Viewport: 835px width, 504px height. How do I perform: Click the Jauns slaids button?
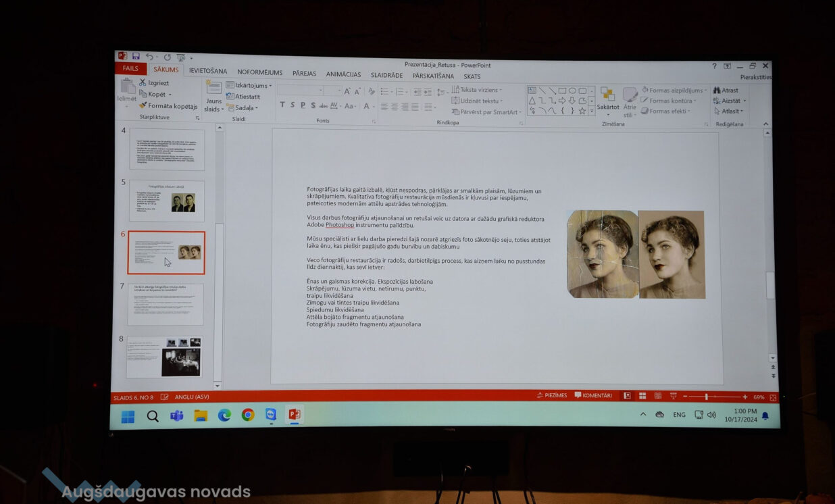point(213,97)
